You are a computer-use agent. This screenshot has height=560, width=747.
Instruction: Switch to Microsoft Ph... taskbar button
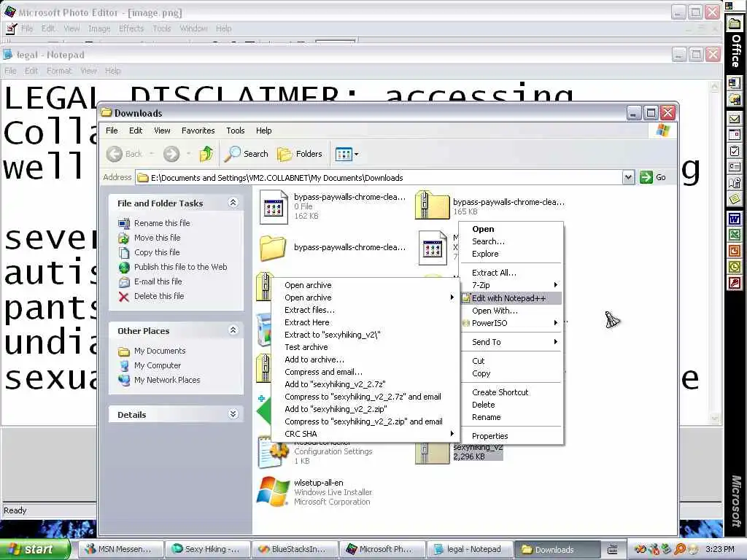pos(382,549)
